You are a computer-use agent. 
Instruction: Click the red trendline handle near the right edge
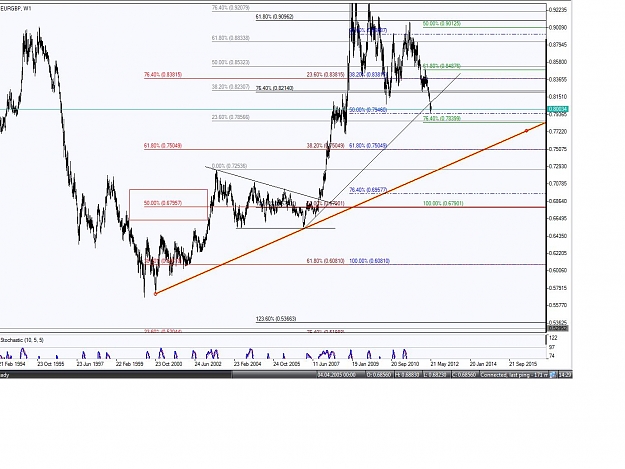pyautogui.click(x=527, y=131)
